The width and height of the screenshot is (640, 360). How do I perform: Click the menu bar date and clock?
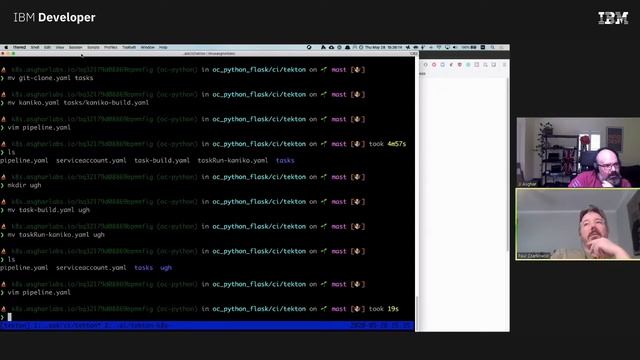click(x=383, y=47)
